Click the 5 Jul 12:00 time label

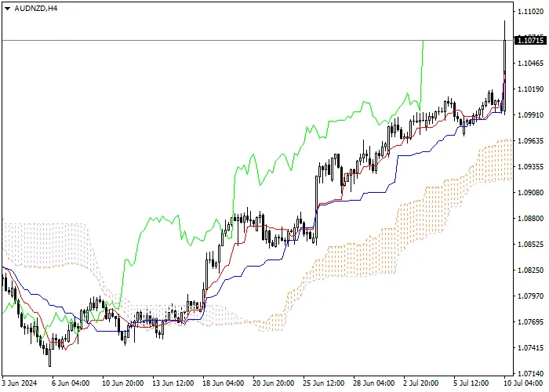[471, 383]
